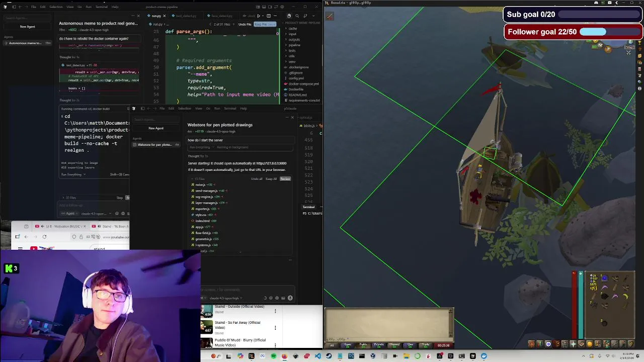Open the Selection menu in top editor window
This screenshot has width=644, height=362.
coord(56,7)
